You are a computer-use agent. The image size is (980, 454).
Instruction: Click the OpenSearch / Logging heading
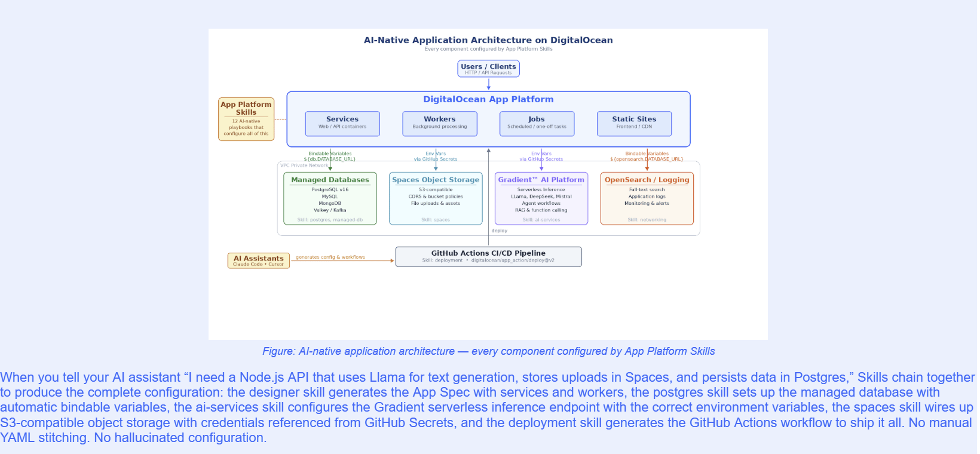point(647,180)
